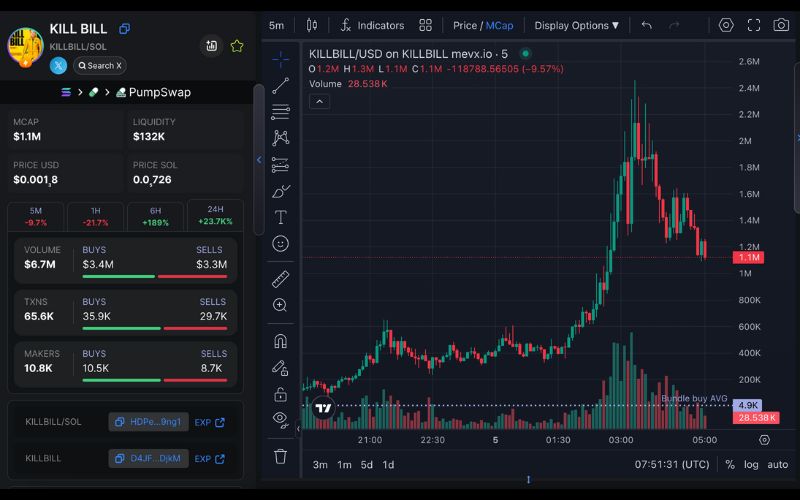Open the X Twitter profile link
The image size is (800, 500).
58,65
